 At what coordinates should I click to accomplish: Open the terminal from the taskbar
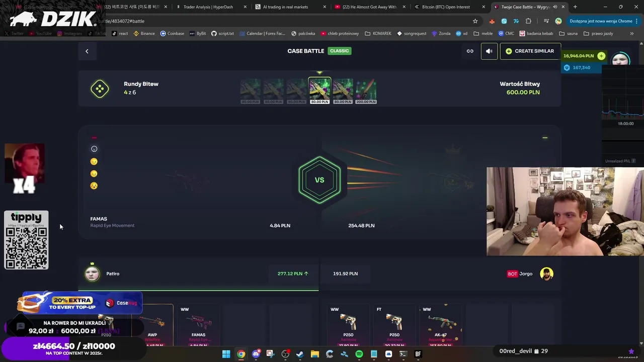click(403, 354)
